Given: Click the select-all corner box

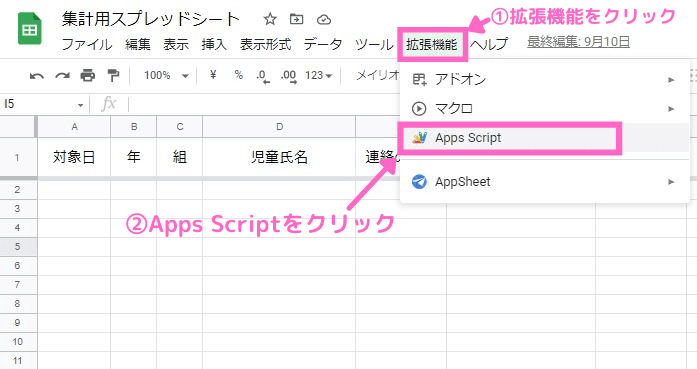Looking at the screenshot, I should pos(18,127).
